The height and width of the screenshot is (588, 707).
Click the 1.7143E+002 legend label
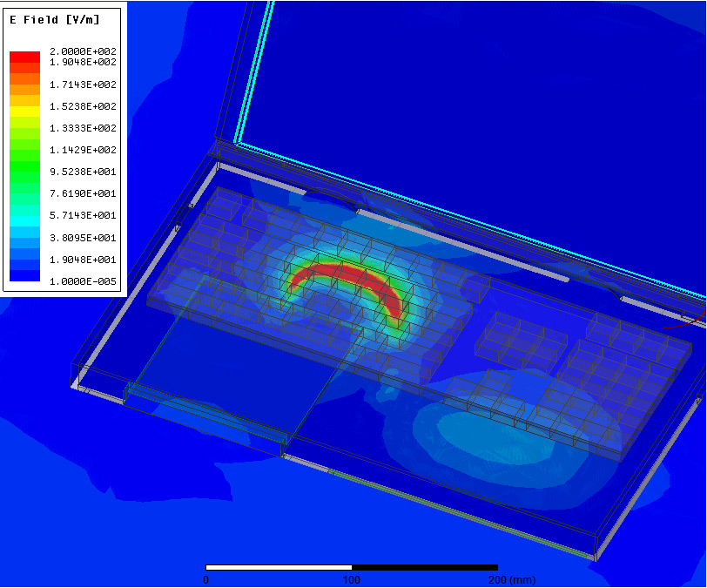pyautogui.click(x=83, y=84)
